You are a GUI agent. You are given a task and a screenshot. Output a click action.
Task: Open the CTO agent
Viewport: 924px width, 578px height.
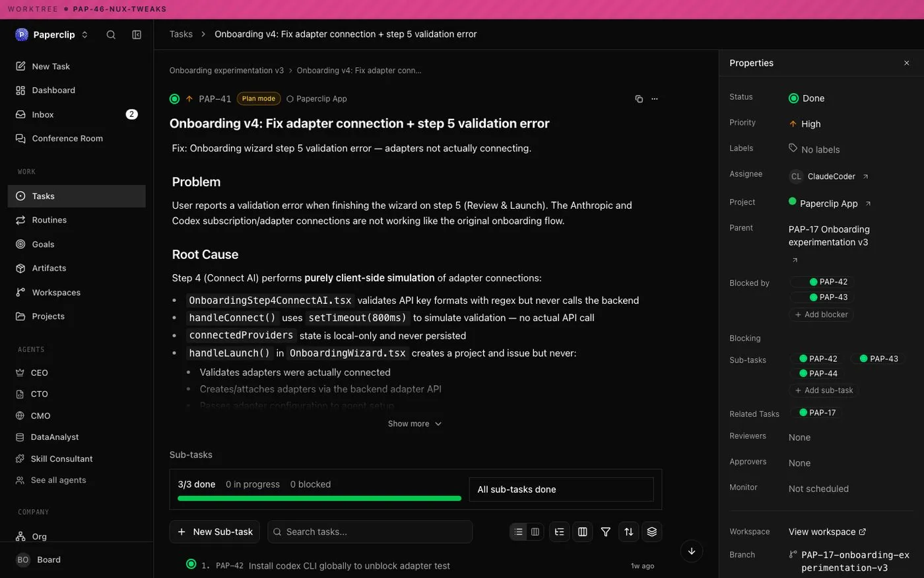(x=77, y=394)
